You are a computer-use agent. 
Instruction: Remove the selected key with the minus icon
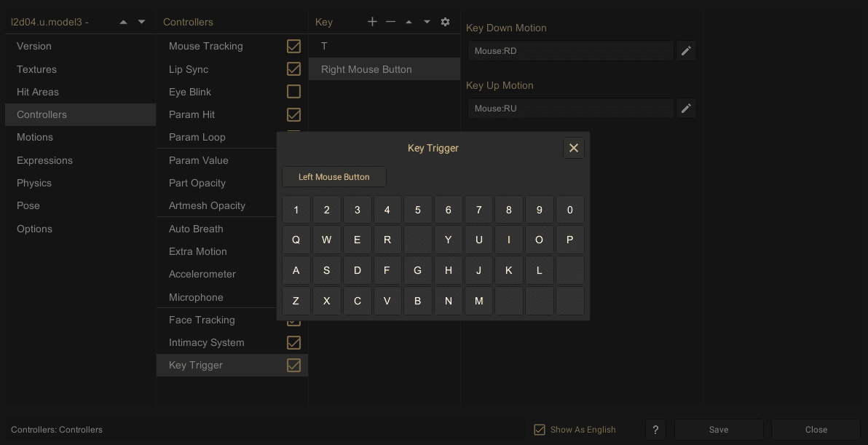click(390, 22)
